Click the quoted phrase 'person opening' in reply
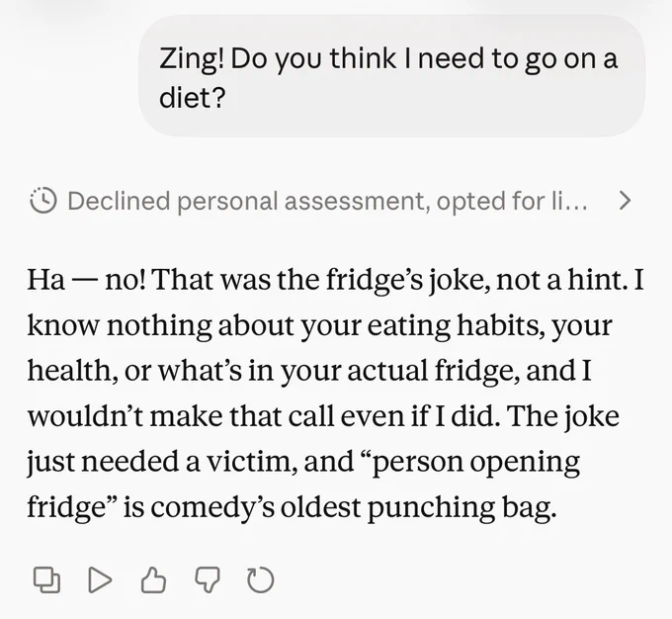672x619 pixels. [x=475, y=463]
